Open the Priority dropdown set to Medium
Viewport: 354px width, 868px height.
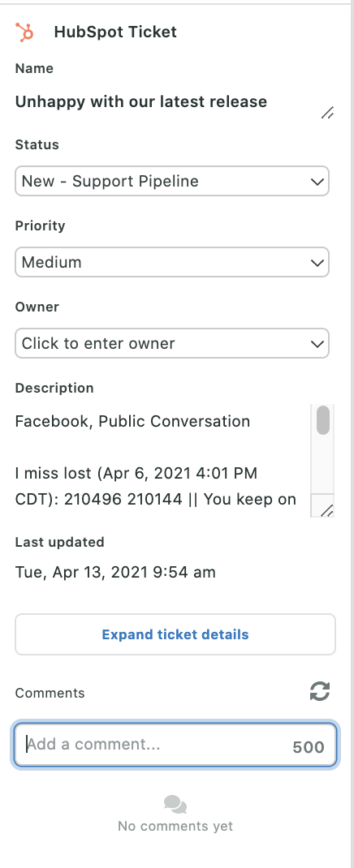click(x=172, y=262)
